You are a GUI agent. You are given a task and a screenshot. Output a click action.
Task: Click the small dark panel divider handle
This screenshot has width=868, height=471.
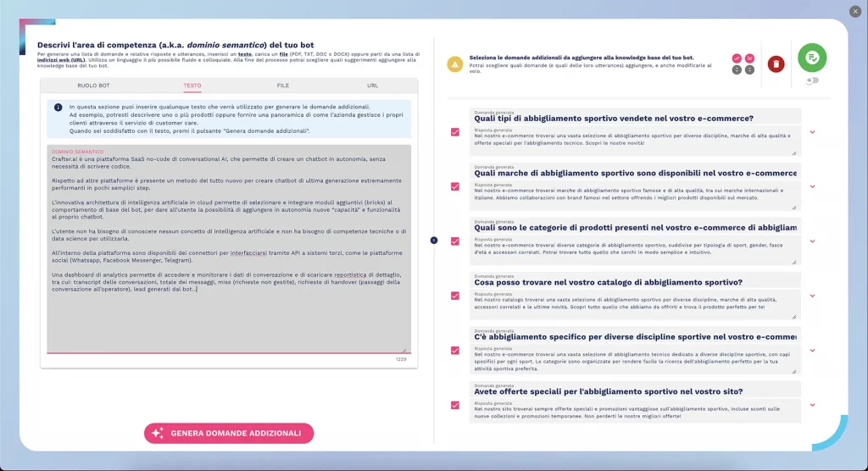434,241
